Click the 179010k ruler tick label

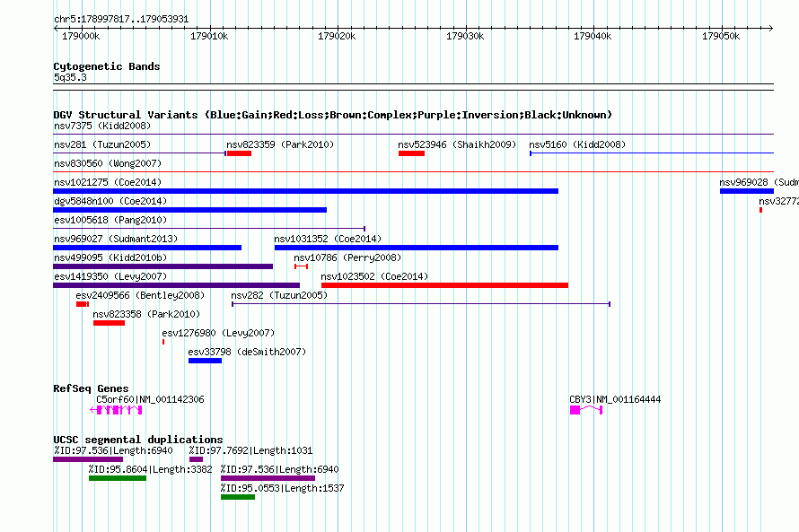click(x=209, y=36)
